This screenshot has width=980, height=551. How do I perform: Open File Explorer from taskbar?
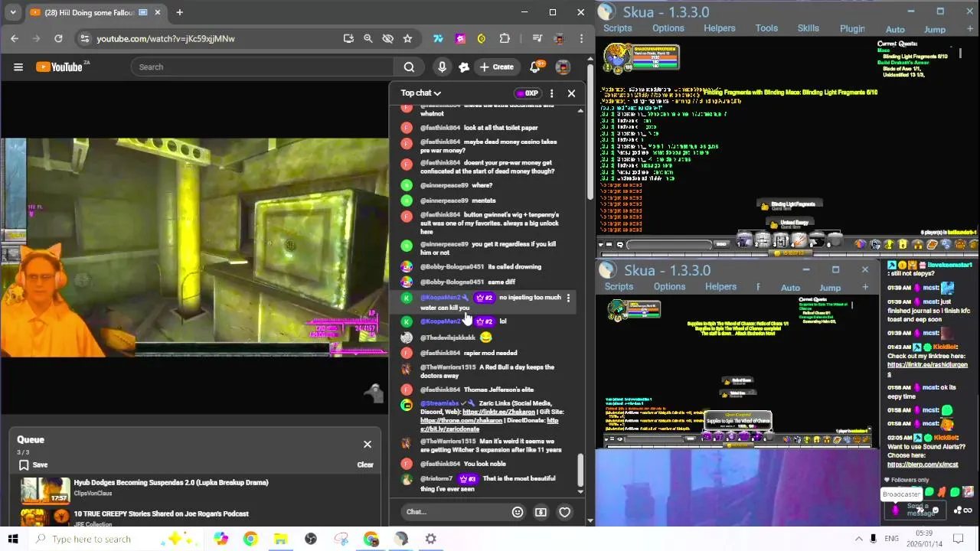click(280, 539)
